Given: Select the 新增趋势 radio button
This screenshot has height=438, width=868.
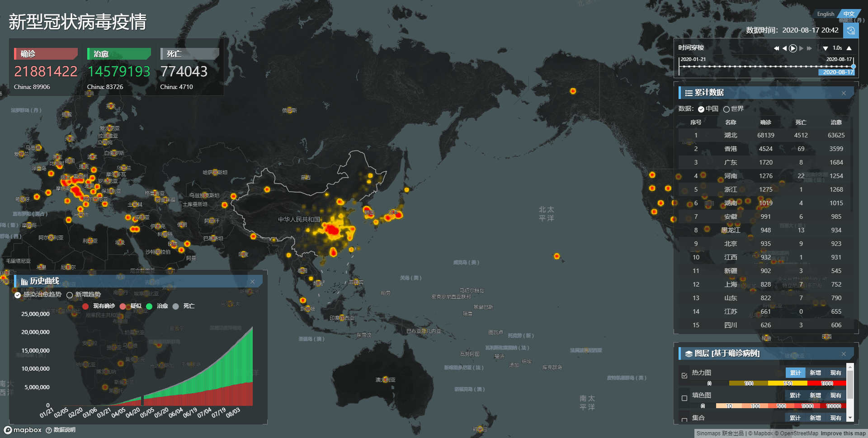Looking at the screenshot, I should [70, 295].
